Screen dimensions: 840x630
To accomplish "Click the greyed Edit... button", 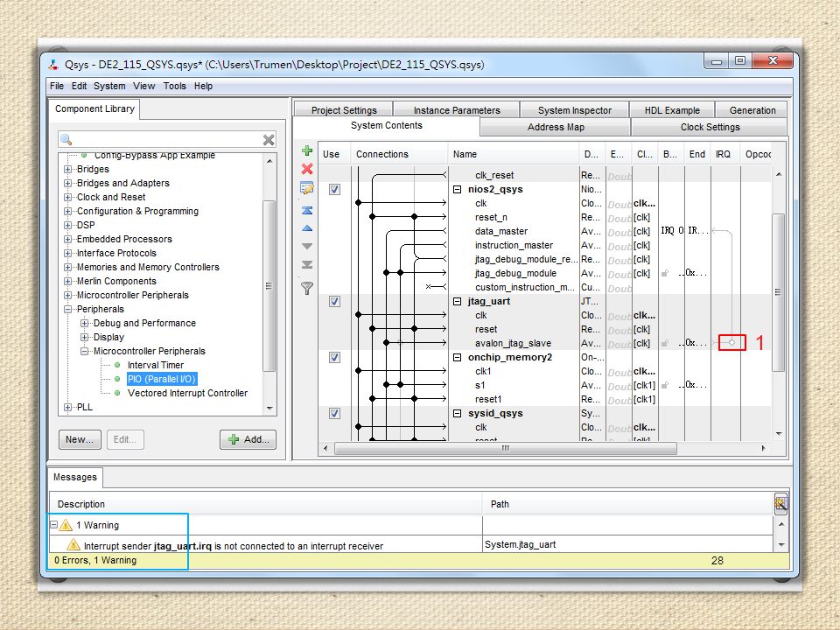I will click(x=125, y=439).
